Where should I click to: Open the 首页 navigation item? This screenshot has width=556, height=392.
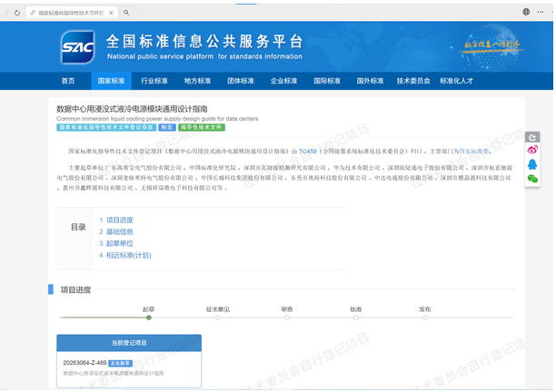[68, 81]
